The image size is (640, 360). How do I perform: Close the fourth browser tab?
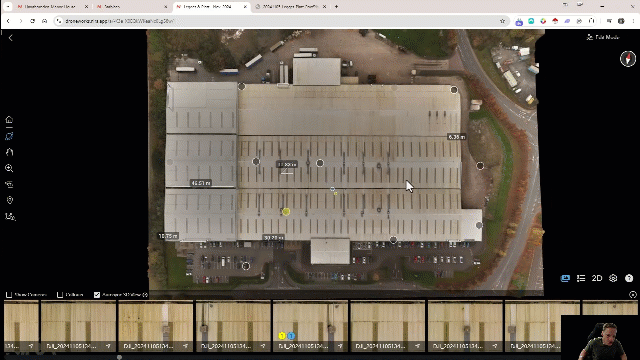pyautogui.click(x=324, y=7)
